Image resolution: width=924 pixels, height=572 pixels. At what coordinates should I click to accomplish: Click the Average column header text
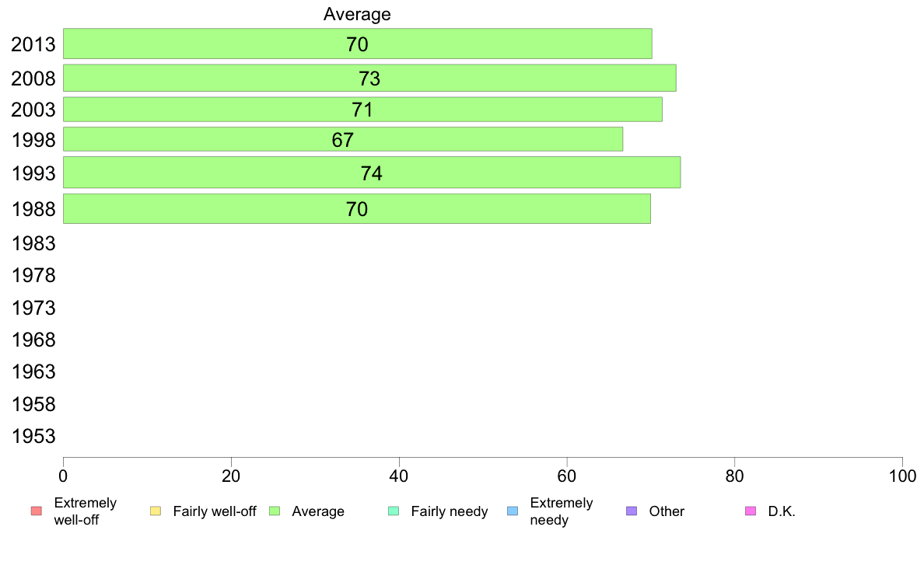click(357, 14)
